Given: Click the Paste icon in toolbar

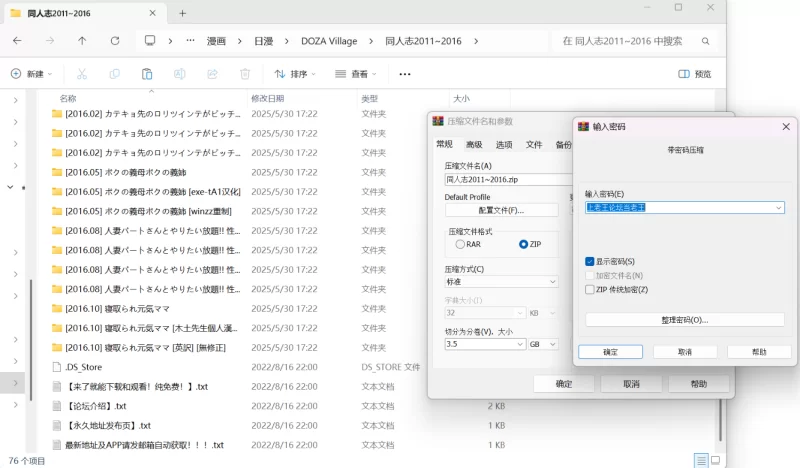Looking at the screenshot, I should pos(147,74).
